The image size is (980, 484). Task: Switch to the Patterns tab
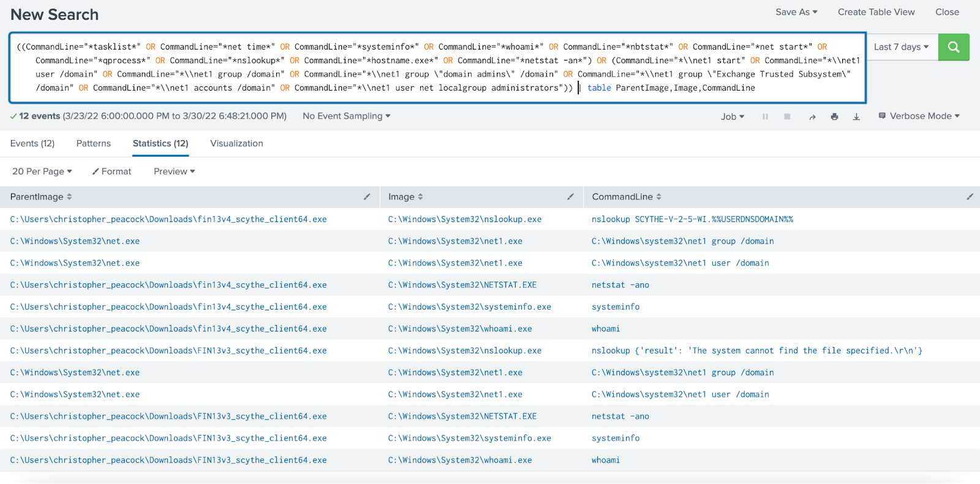[94, 143]
